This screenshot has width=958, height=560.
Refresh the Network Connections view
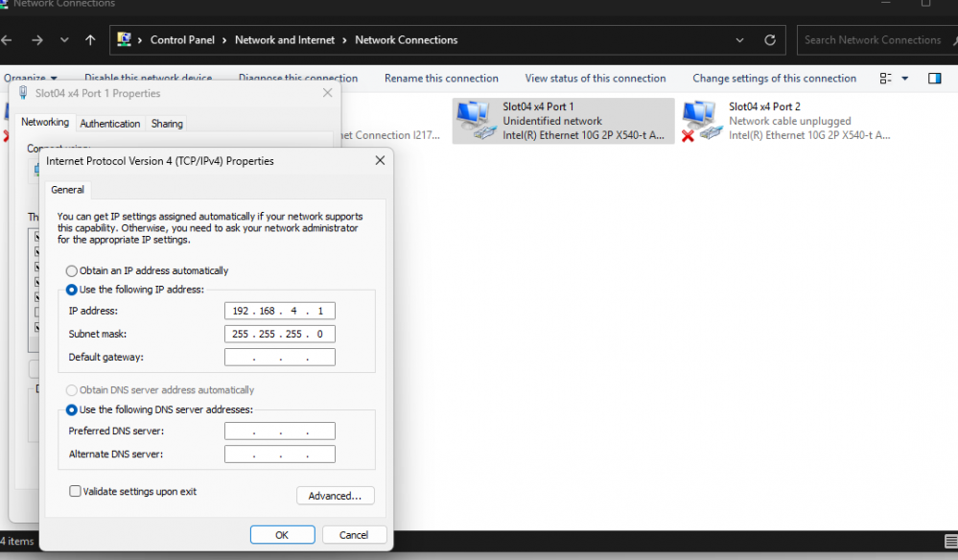[x=770, y=40]
